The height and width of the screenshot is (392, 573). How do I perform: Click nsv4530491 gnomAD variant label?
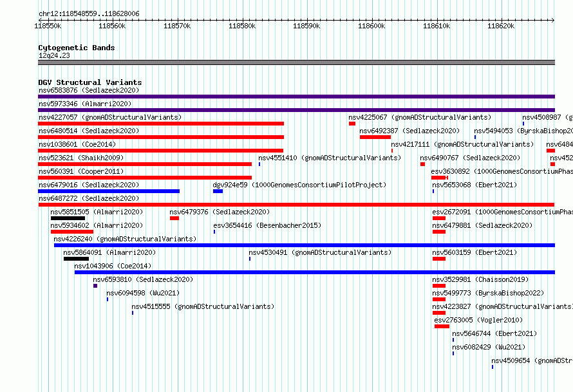(x=320, y=252)
